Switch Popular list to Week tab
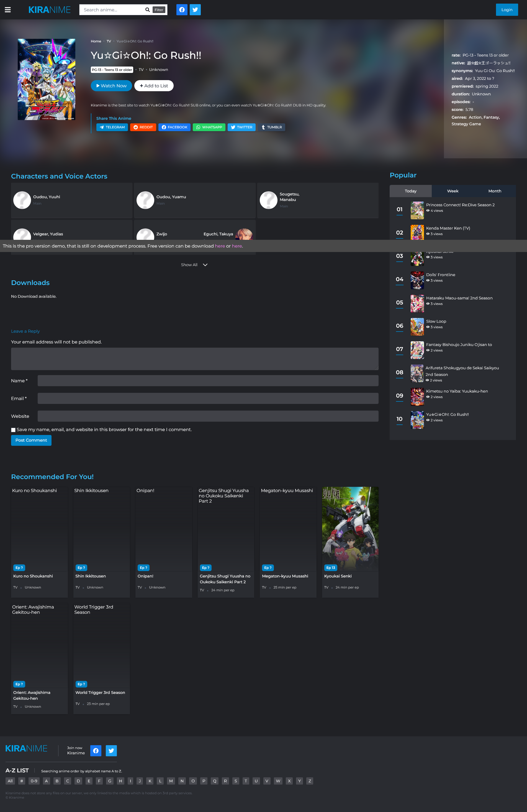This screenshot has height=812, width=527. pos(452,191)
